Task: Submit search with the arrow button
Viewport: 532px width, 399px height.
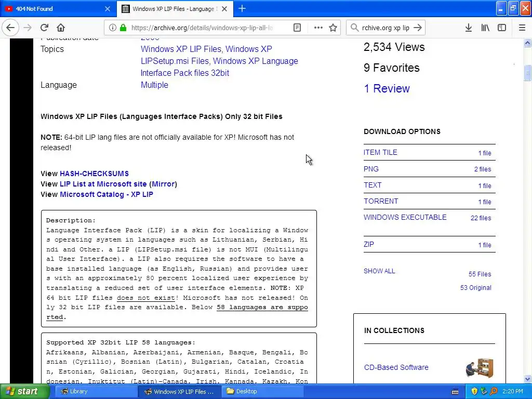Action: pos(418,28)
